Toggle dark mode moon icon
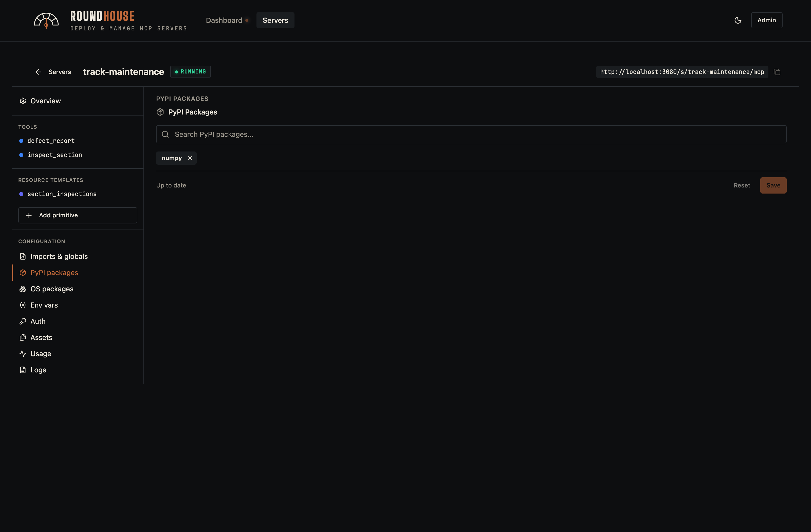The image size is (811, 532). coord(738,21)
